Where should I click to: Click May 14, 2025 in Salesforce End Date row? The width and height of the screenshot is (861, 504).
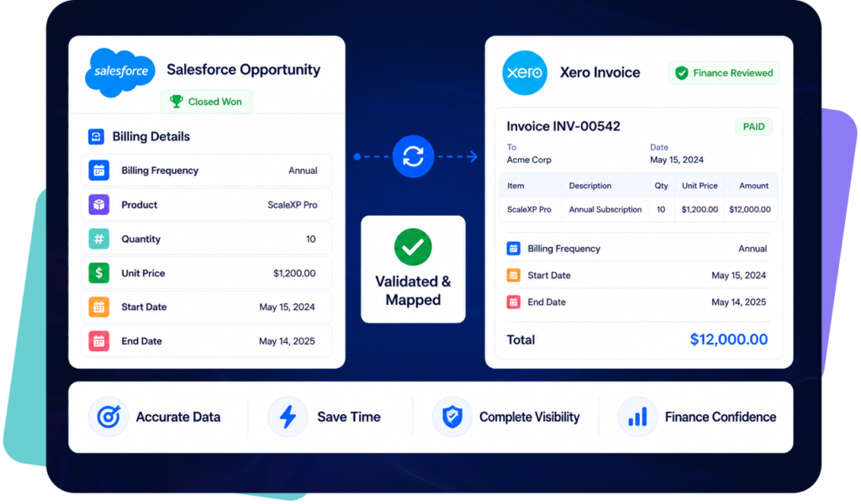287,341
